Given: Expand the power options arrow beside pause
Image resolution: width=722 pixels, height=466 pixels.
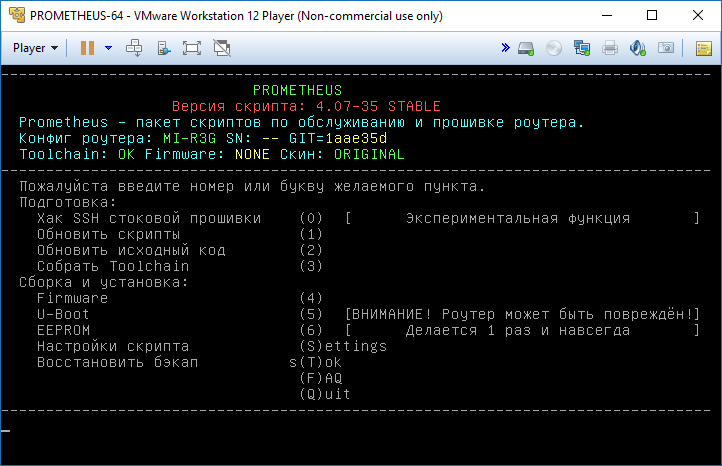Looking at the screenshot, I should pyautogui.click(x=109, y=48).
